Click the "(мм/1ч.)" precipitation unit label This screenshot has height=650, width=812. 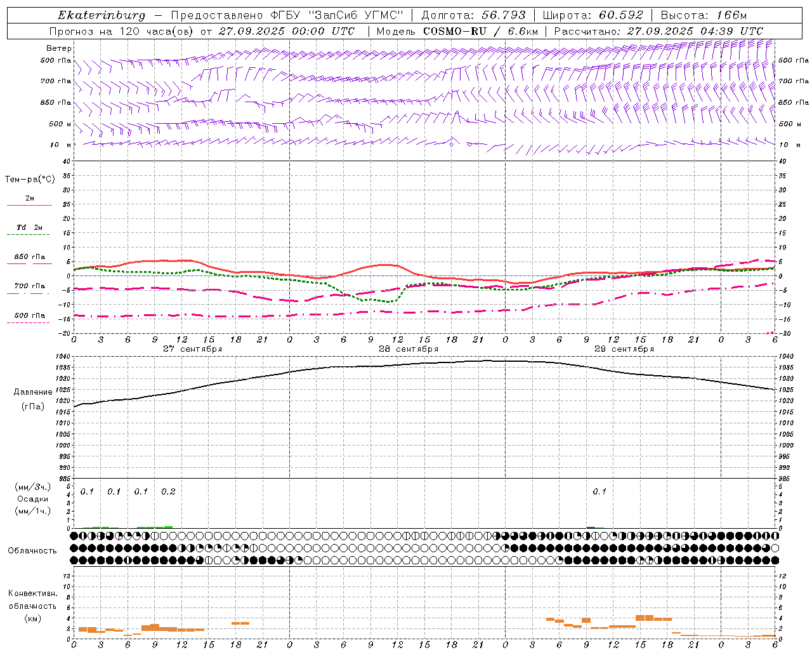[x=33, y=511]
